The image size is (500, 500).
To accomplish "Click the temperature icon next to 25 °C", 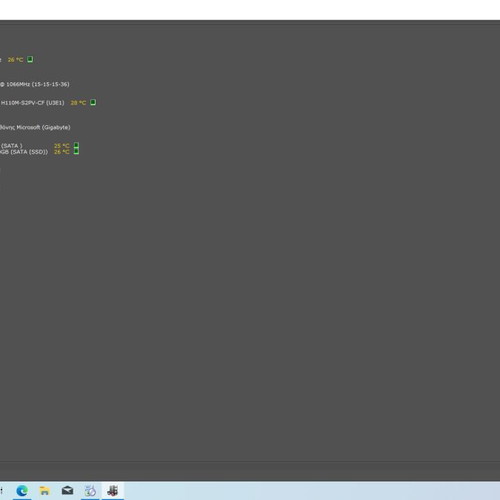I will 76,146.
